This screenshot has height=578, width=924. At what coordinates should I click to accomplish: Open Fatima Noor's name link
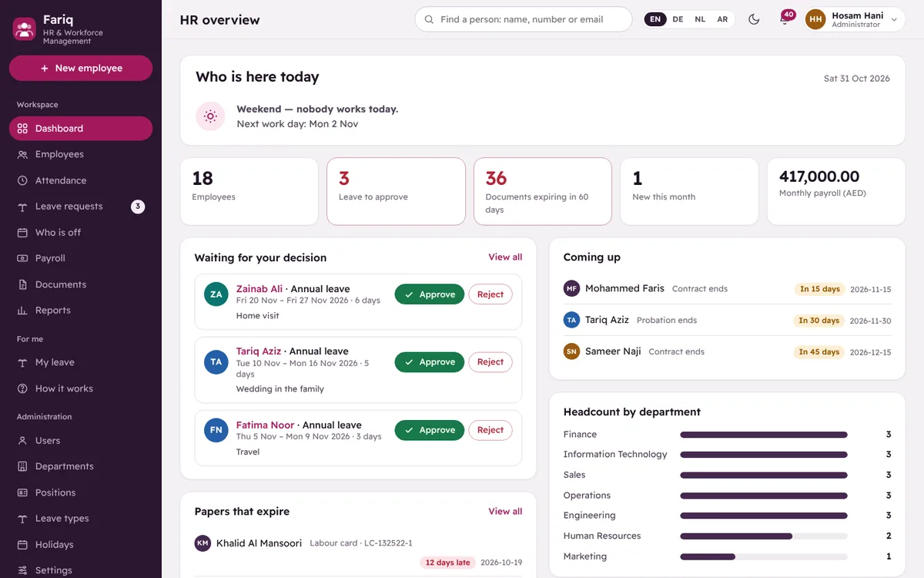[x=266, y=425]
